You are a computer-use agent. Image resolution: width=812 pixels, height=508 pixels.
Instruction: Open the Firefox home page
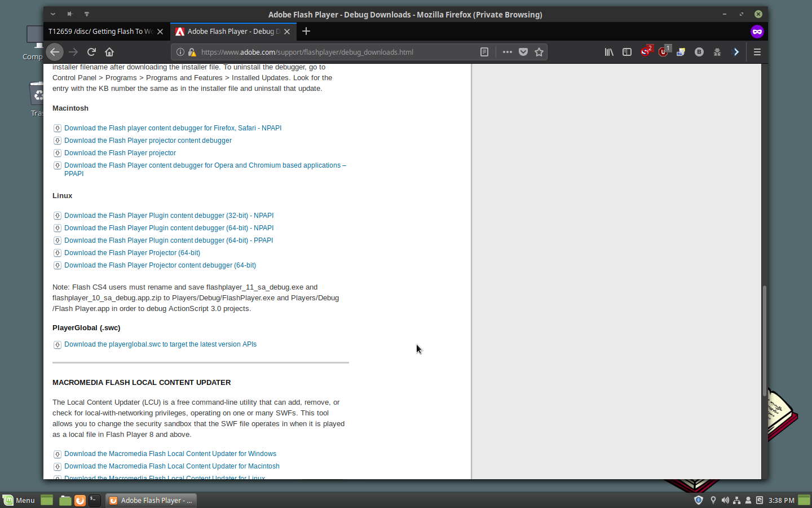[x=109, y=52]
